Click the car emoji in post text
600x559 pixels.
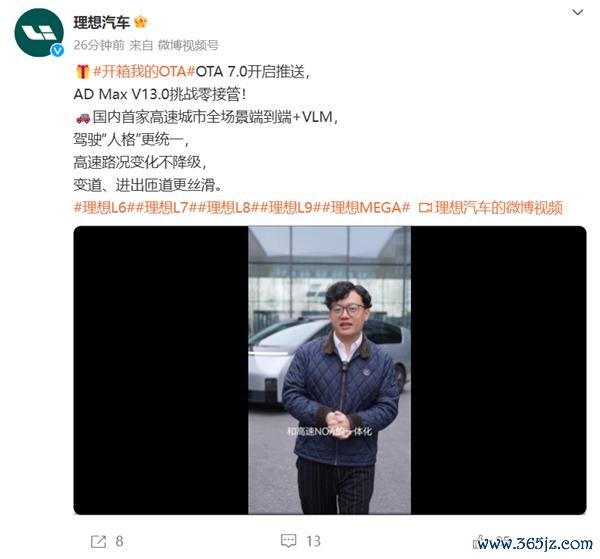[x=83, y=118]
